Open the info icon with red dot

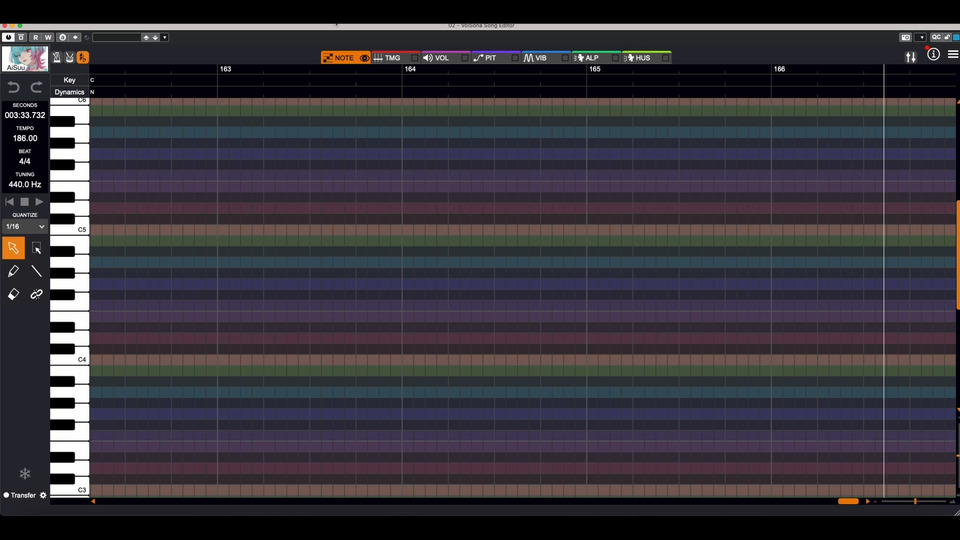[933, 54]
